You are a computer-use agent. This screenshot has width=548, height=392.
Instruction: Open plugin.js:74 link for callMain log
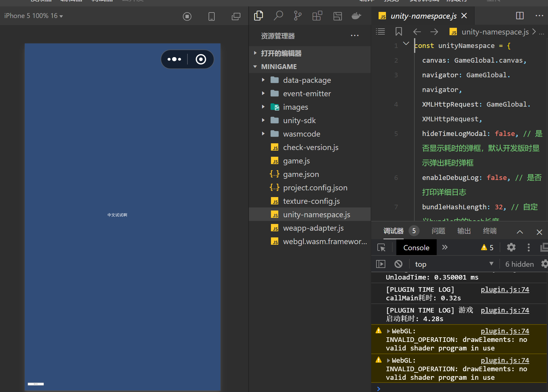[x=505, y=290]
